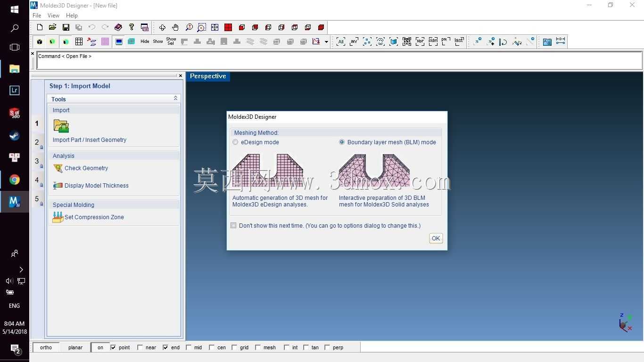Click the Invert selection INV icon

[354, 41]
